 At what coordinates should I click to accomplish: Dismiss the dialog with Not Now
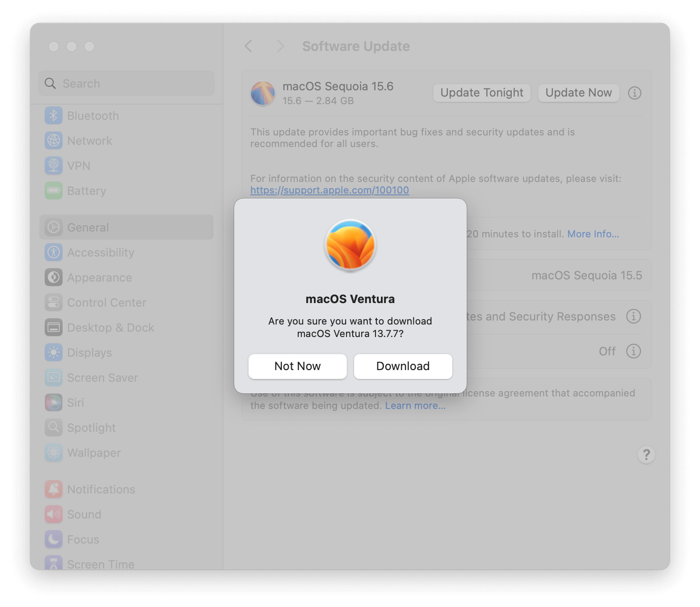[297, 366]
